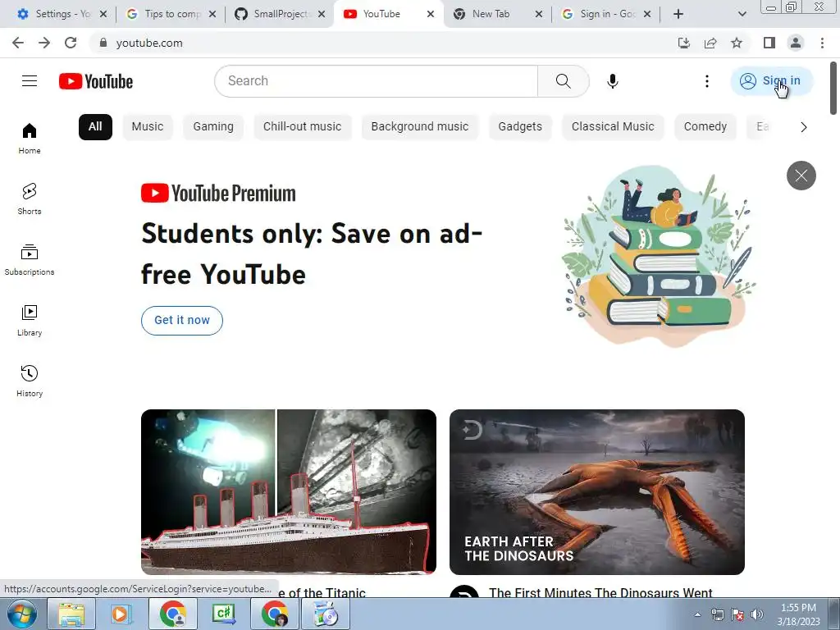Viewport: 840px width, 630px height.
Task: Open a new browser tab
Action: [x=678, y=14]
